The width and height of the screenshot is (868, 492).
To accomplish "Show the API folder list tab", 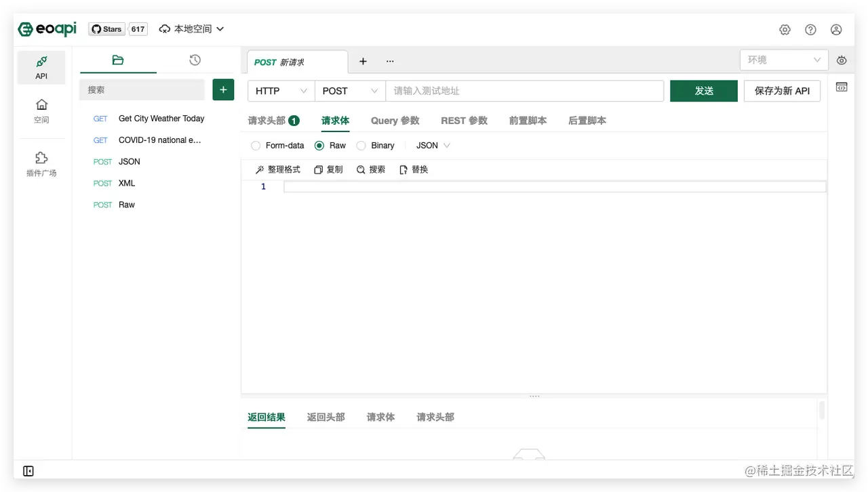I will tap(118, 60).
